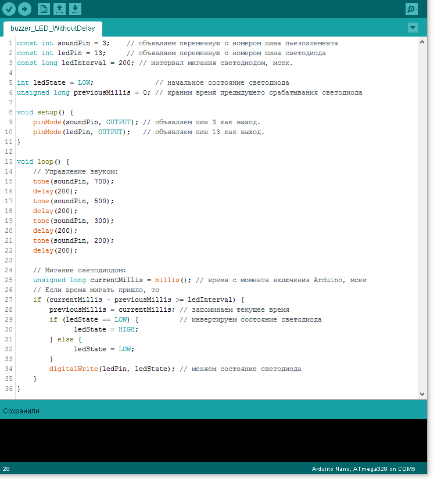
Task: Click 'millis()' call on line 25
Action: coord(171,280)
